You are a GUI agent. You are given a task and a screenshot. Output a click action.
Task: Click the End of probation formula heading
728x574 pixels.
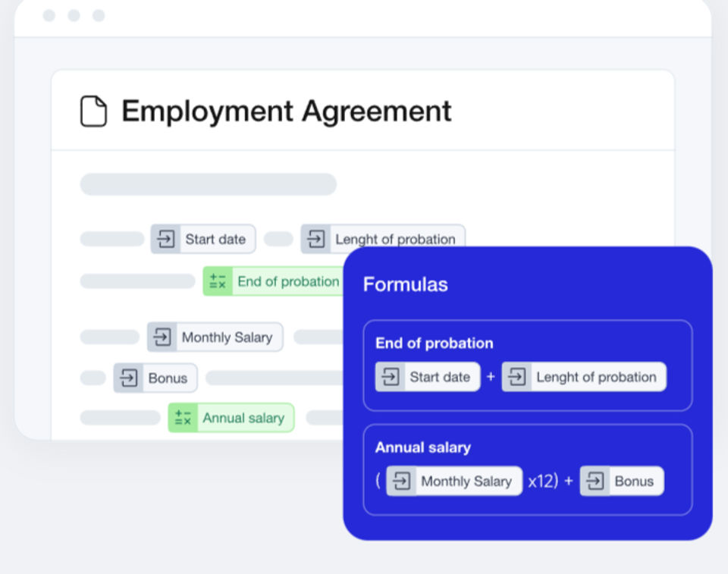pyautogui.click(x=434, y=343)
